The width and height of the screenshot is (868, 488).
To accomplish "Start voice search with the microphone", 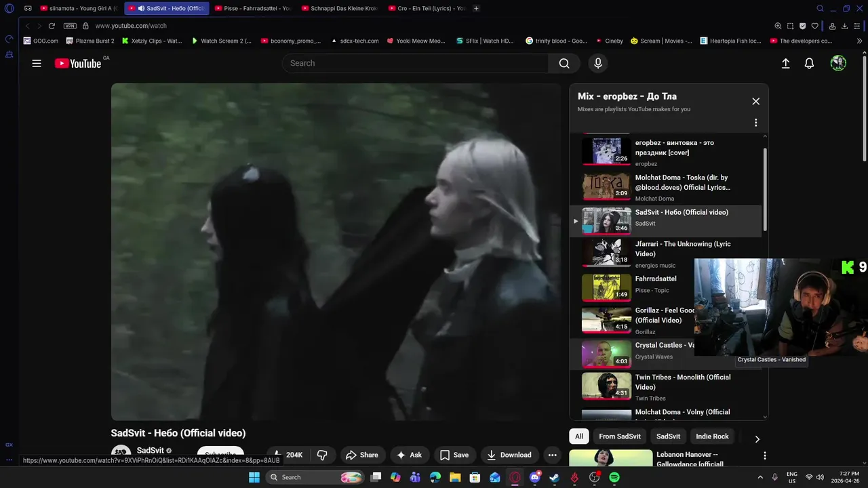I will tap(597, 63).
